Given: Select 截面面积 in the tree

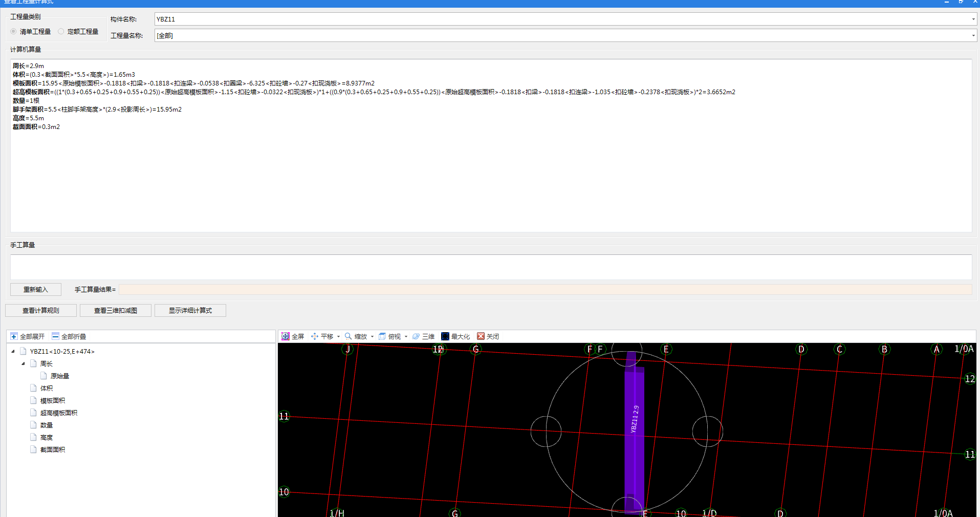Looking at the screenshot, I should pos(53,449).
